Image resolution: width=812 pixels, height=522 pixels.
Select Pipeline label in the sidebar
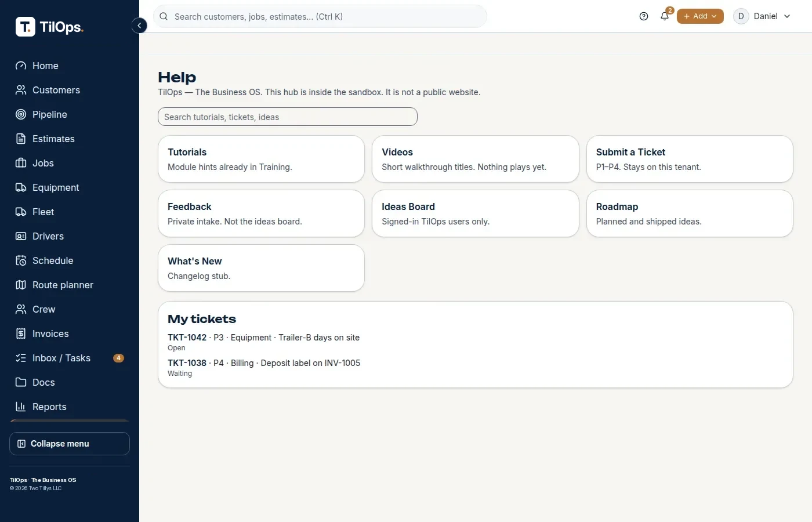pyautogui.click(x=50, y=114)
